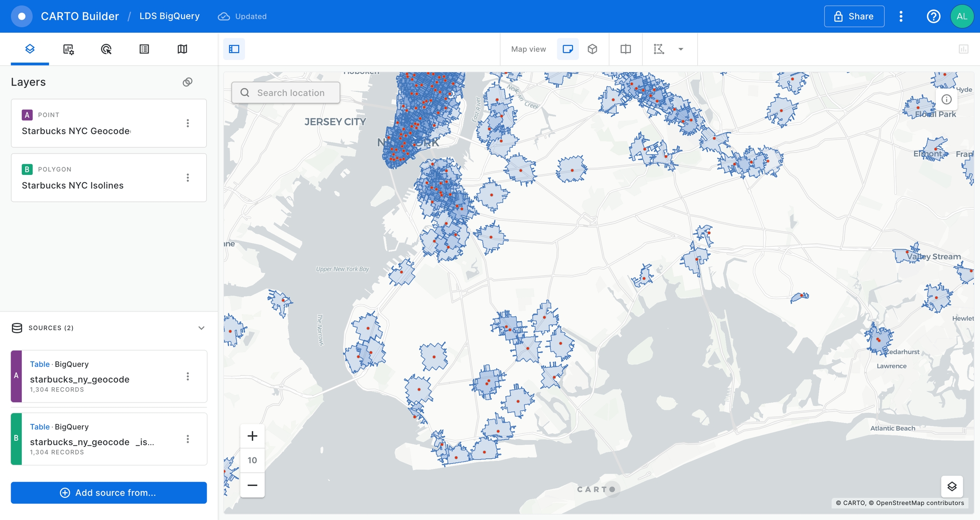Select the Starbucks NYC Isolines layer

point(108,177)
